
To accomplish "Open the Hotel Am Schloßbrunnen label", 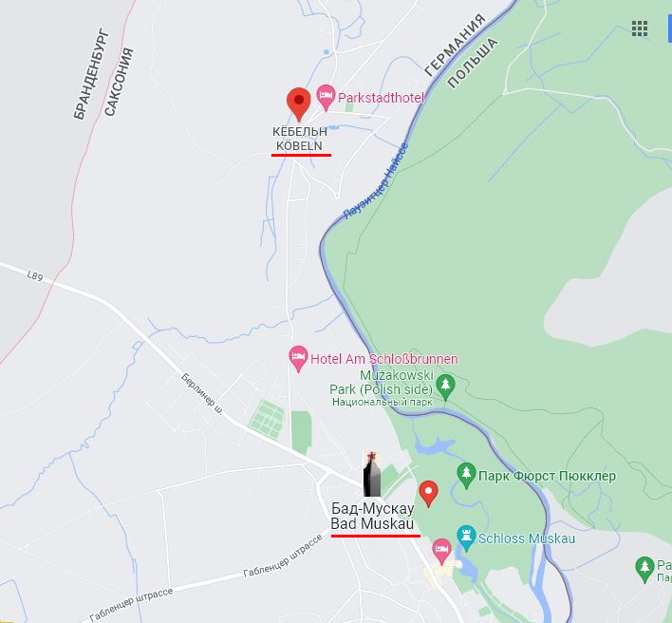I will pyautogui.click(x=384, y=359).
